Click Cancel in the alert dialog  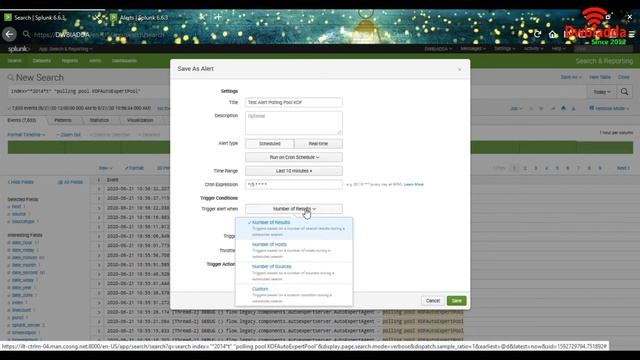pos(433,301)
